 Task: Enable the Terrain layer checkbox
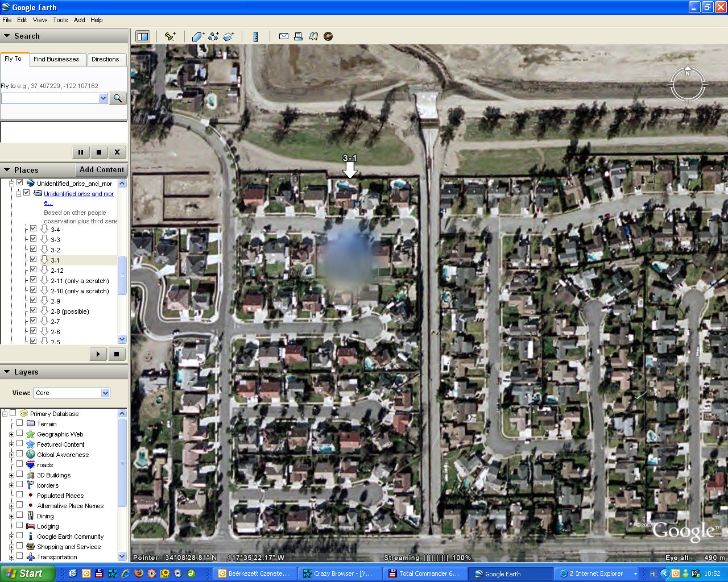pos(19,423)
